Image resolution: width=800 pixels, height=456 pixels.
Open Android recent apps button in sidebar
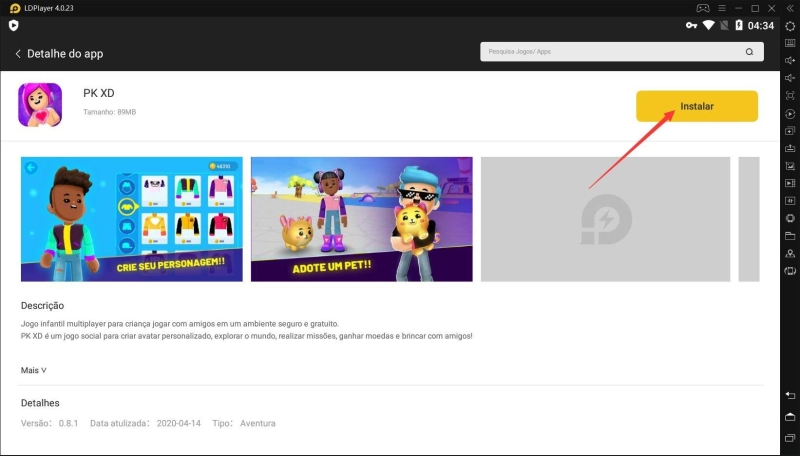(x=790, y=438)
